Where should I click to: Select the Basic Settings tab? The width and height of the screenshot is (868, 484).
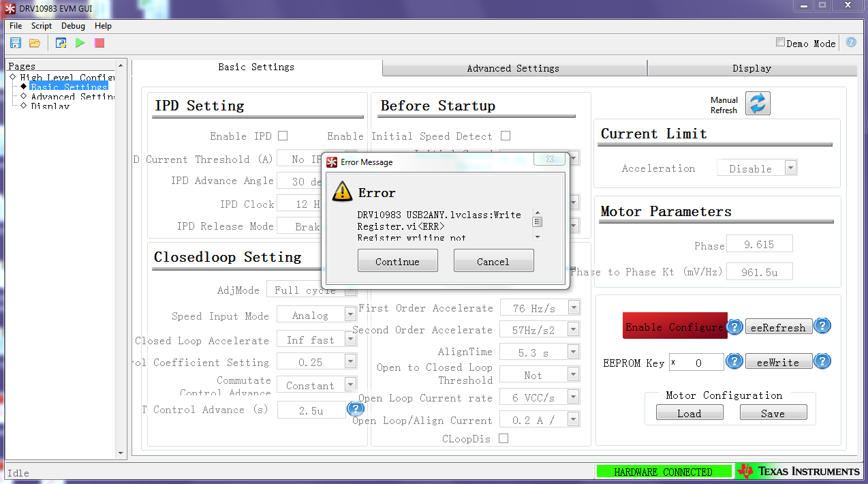point(256,67)
